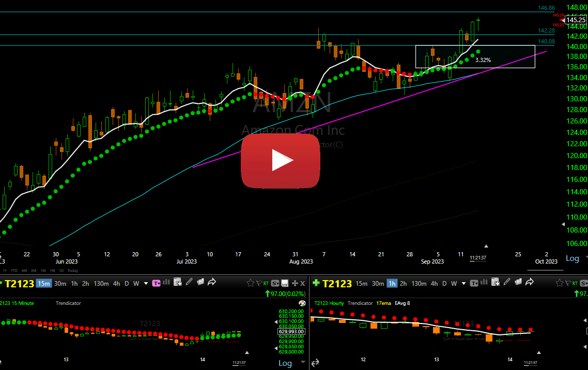Toggle Log scale on main AMZN chart

tap(572, 258)
